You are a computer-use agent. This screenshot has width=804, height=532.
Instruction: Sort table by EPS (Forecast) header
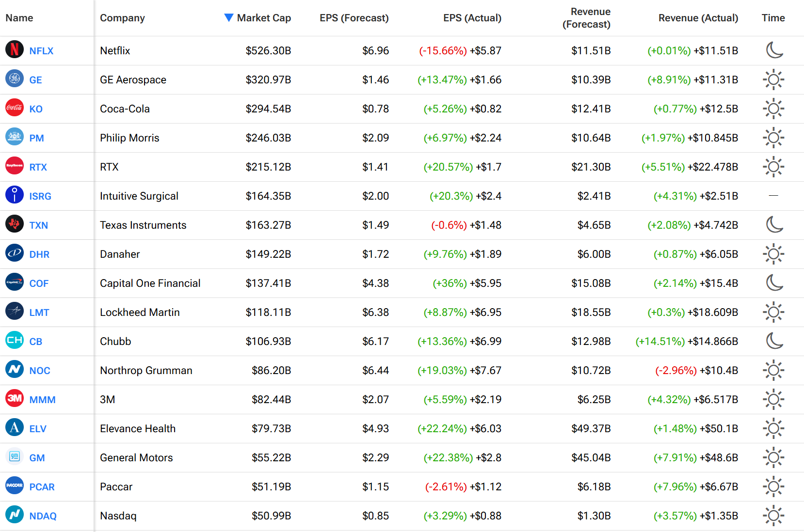[x=354, y=18]
